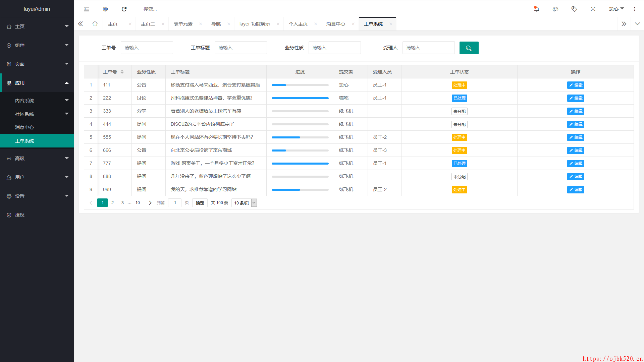
Task: Edit the work order 111 row
Action: (x=576, y=85)
